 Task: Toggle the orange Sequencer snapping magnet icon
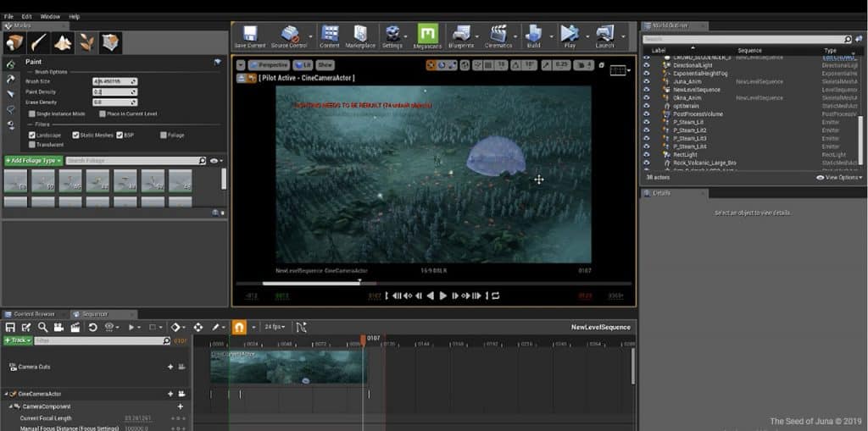coord(239,327)
